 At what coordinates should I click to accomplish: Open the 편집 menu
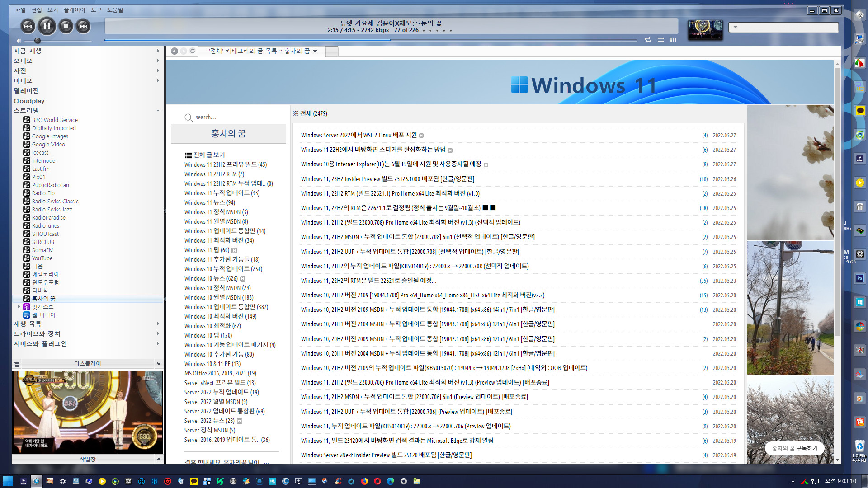click(37, 10)
